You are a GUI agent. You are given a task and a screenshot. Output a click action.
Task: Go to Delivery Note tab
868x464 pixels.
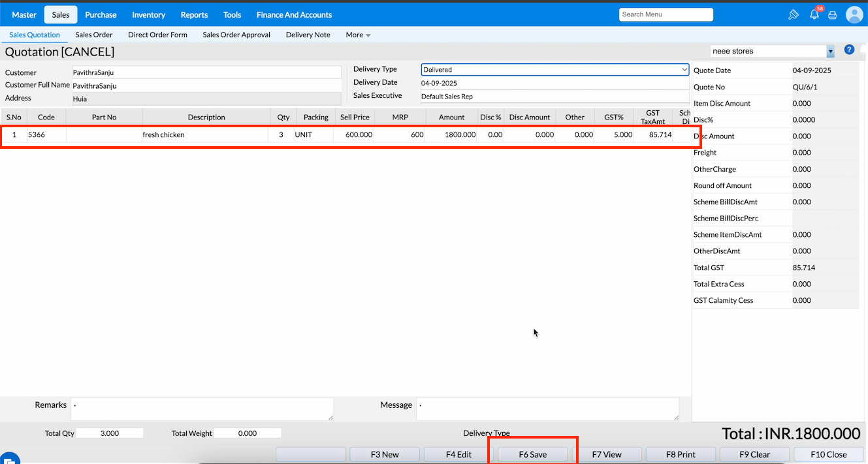click(308, 35)
